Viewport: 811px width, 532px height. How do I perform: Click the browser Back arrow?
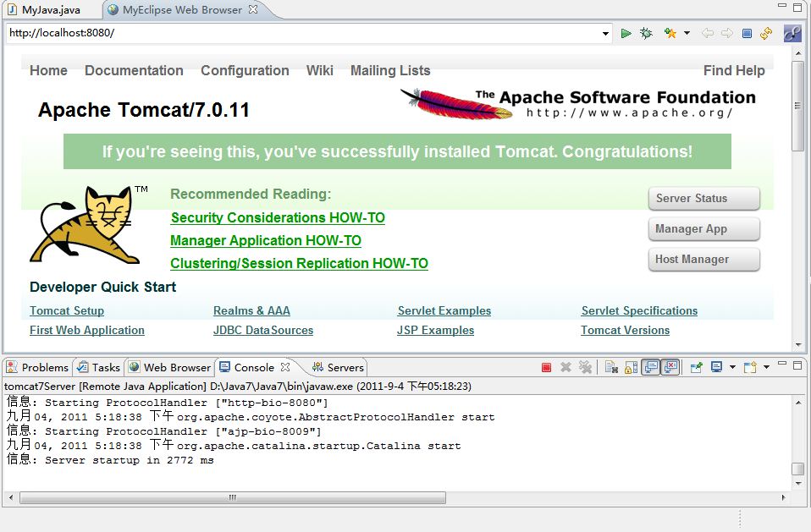tap(708, 34)
